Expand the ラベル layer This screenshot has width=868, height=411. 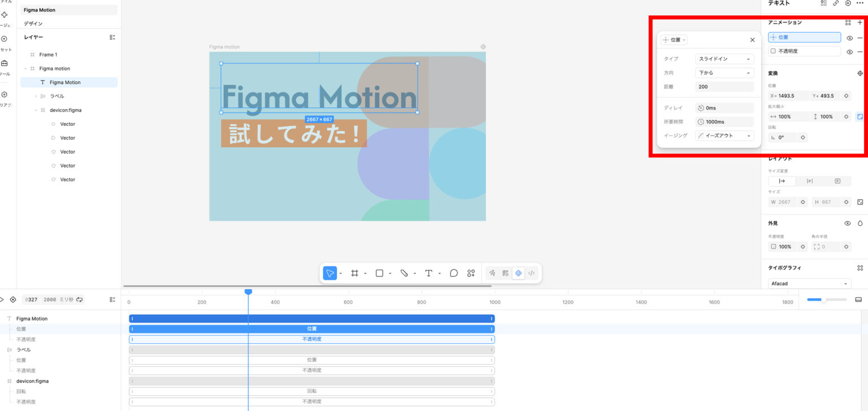[x=36, y=97]
